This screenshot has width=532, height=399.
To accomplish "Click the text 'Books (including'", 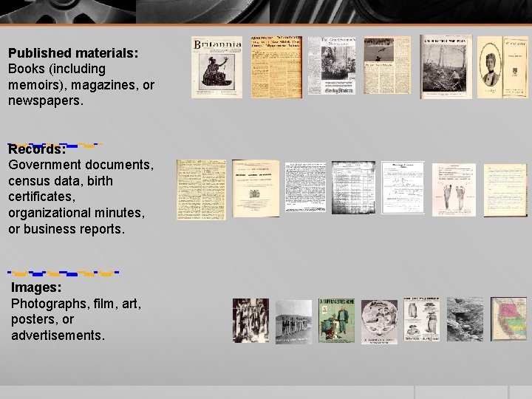I will pyautogui.click(x=57, y=69).
